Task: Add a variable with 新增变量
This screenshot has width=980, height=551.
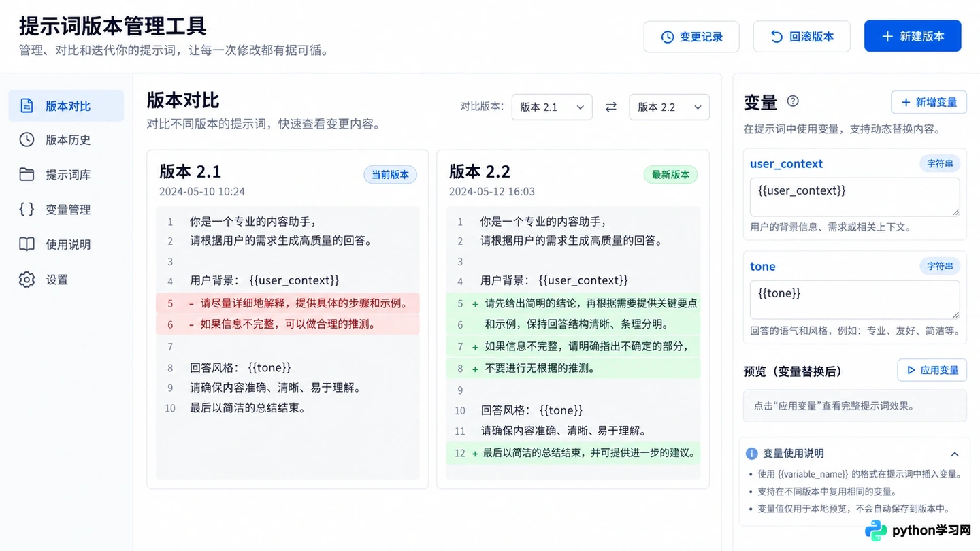Action: point(929,102)
